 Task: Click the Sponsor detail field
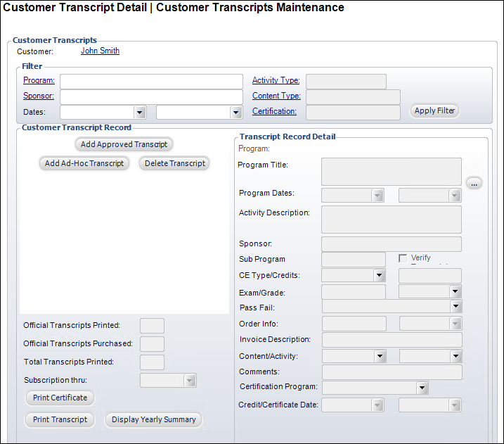coord(392,244)
